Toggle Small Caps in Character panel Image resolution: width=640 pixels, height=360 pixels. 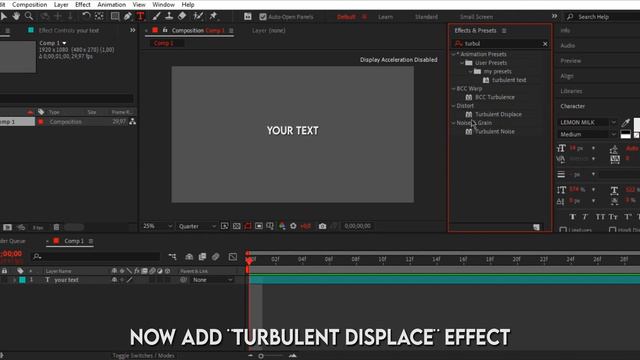(x=613, y=217)
